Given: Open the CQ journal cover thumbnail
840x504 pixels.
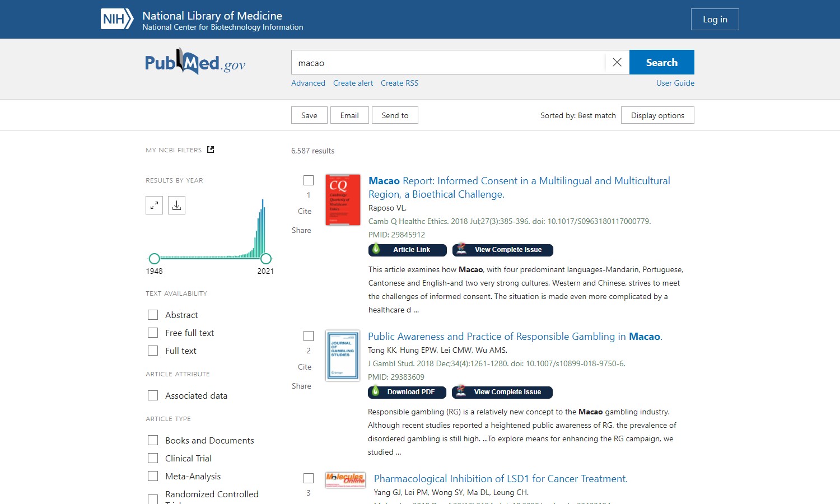Looking at the screenshot, I should (x=343, y=200).
